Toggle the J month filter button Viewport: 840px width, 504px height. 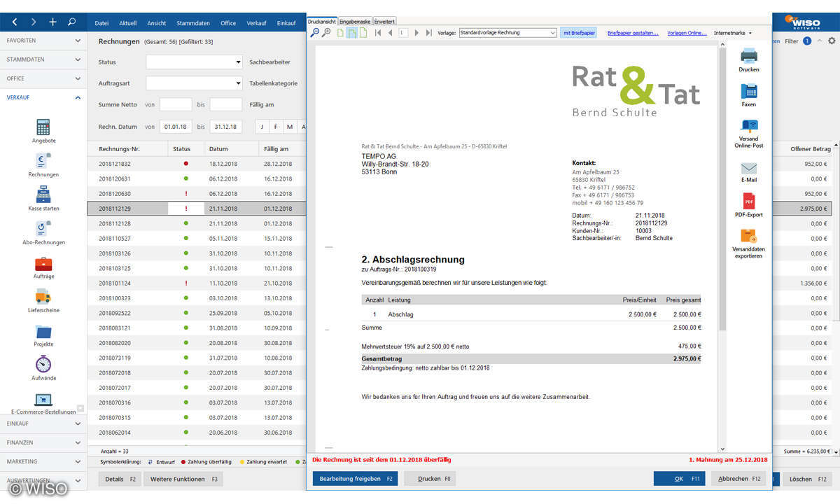tap(262, 127)
